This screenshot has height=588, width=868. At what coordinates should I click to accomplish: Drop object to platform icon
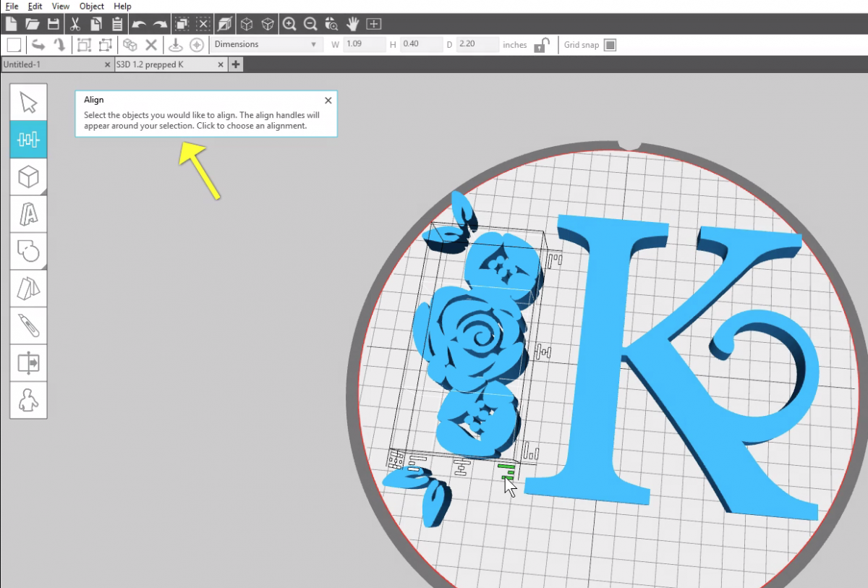coord(175,45)
